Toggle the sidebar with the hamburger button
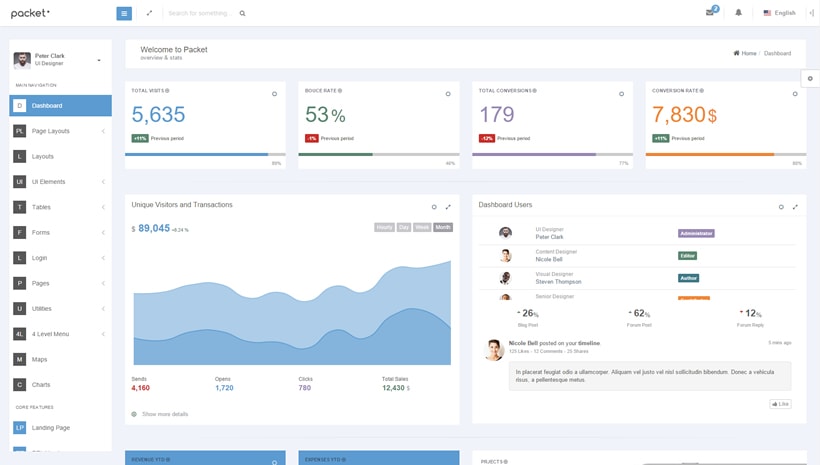Screen dimensions: 820x465 (124, 13)
